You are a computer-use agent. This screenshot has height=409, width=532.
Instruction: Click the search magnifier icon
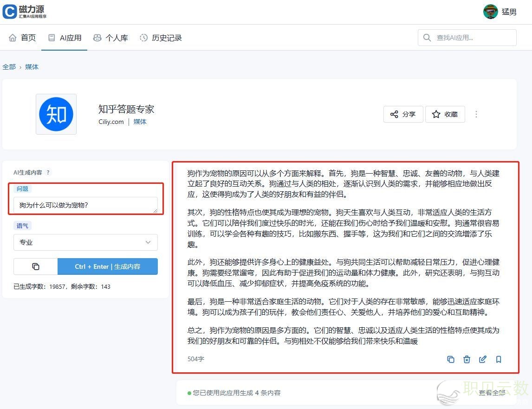click(x=427, y=38)
